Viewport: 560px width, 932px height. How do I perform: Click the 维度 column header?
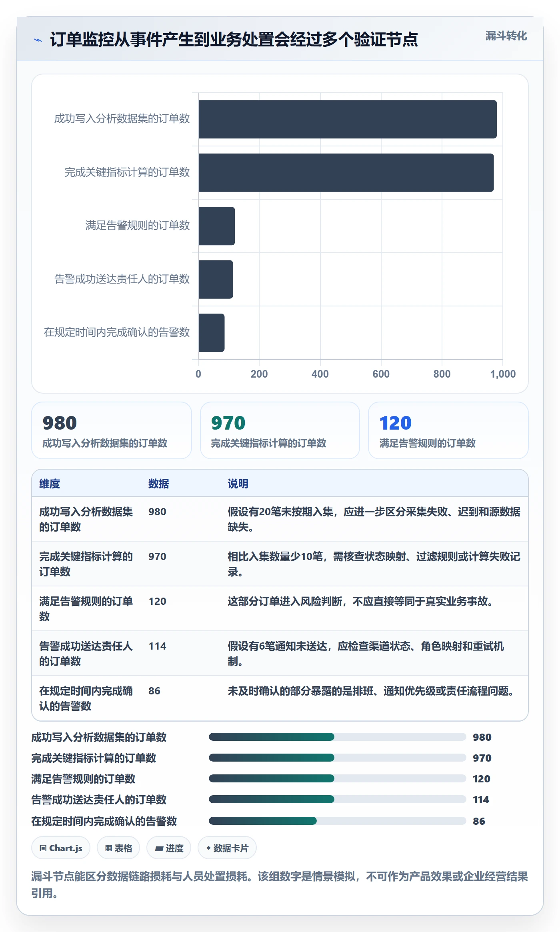(x=50, y=484)
